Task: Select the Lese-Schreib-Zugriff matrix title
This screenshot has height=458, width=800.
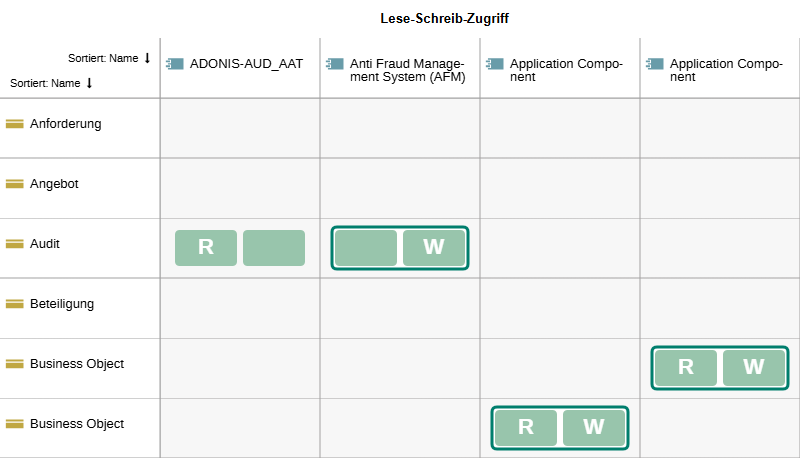Action: 446,18
